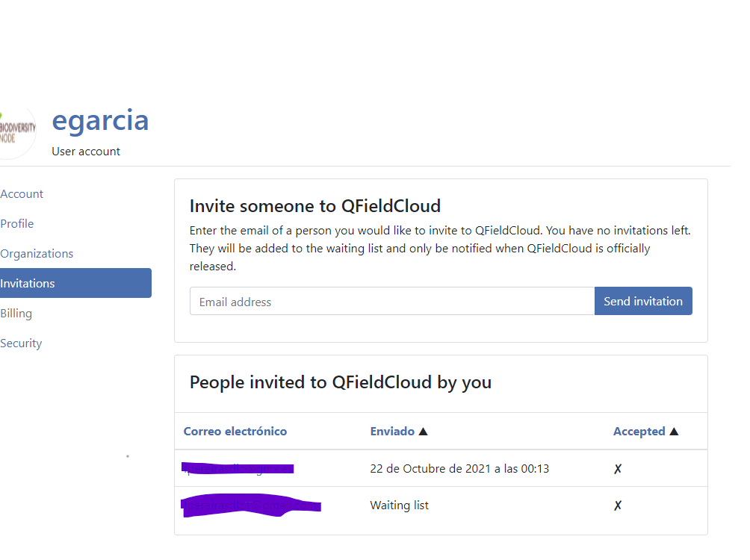
Task: Open the Account settings page
Action: point(22,193)
